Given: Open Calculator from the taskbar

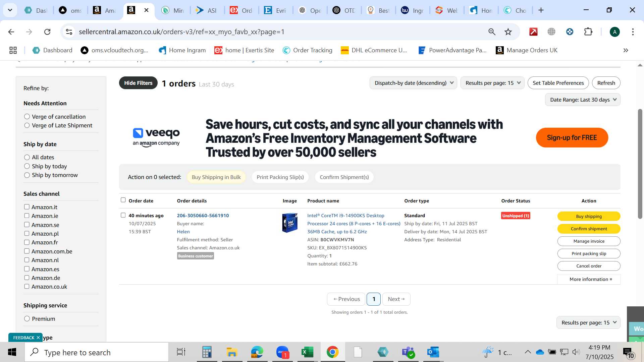Looking at the screenshot, I should (x=207, y=352).
